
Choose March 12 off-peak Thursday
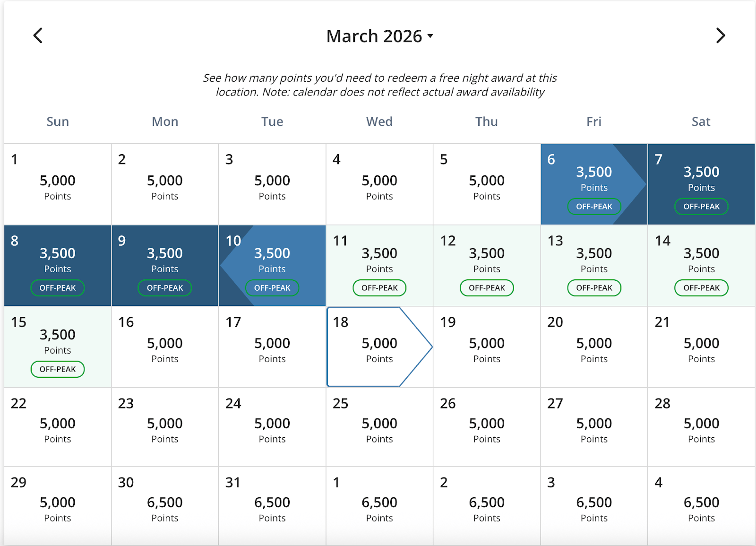click(487, 260)
